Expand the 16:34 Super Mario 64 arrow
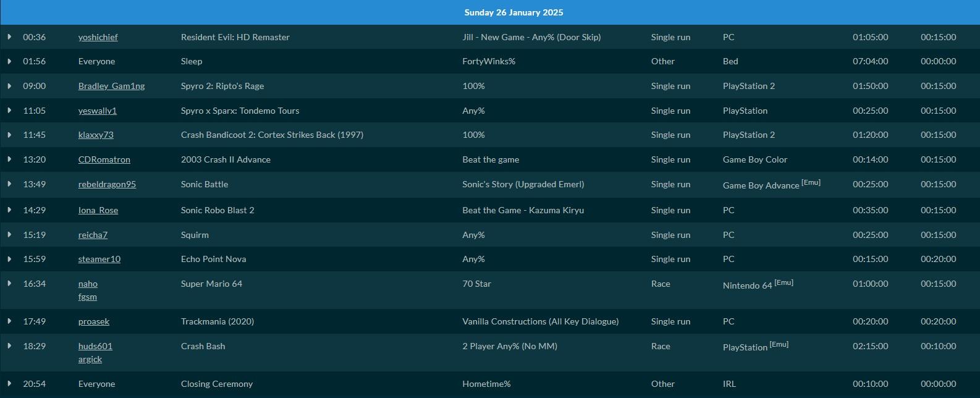 click(x=9, y=284)
